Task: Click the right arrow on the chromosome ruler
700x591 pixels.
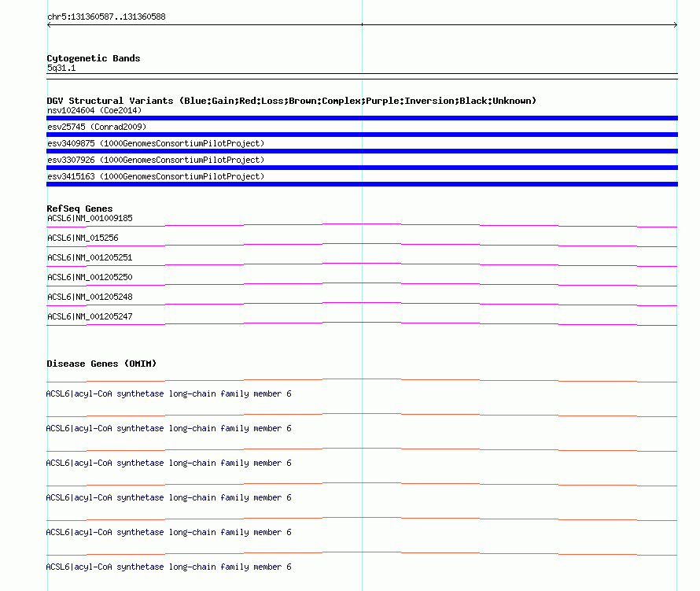Action: pos(675,25)
